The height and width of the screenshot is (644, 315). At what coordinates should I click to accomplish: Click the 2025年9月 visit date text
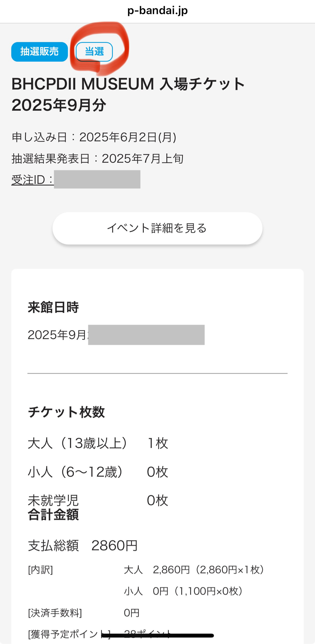[57, 335]
